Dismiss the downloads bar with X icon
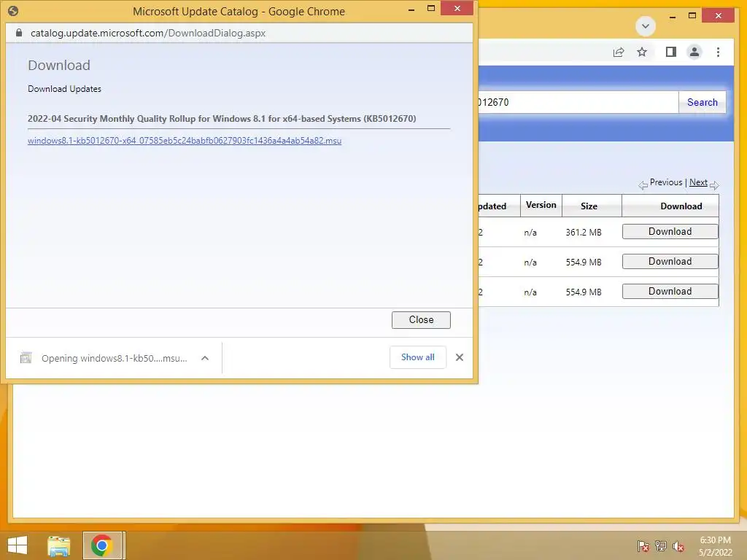This screenshot has height=560, width=747. [x=460, y=357]
